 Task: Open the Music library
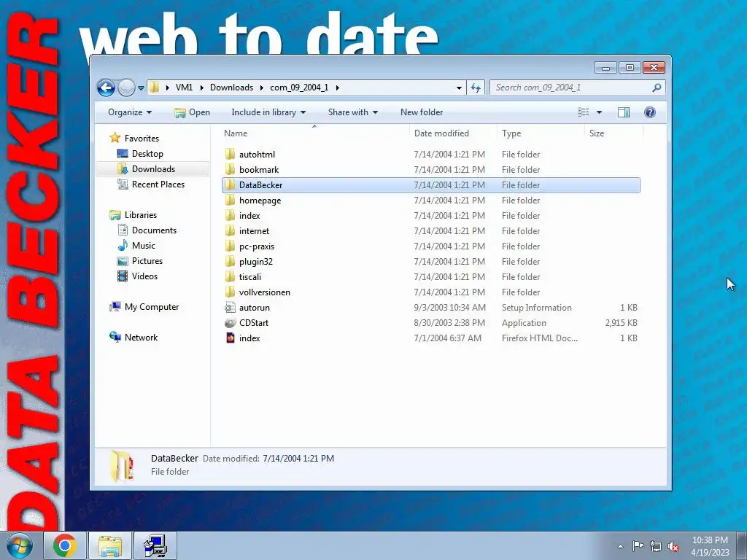(144, 246)
